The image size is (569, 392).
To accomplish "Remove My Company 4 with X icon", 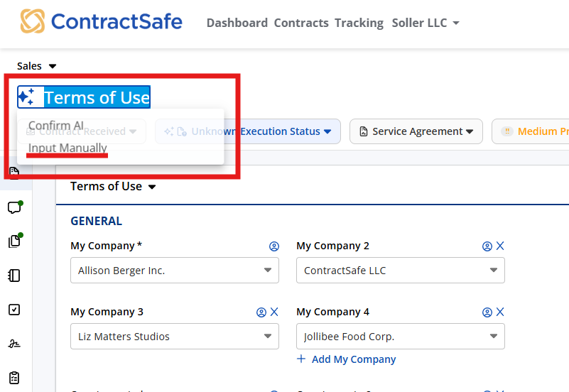I will pos(500,312).
